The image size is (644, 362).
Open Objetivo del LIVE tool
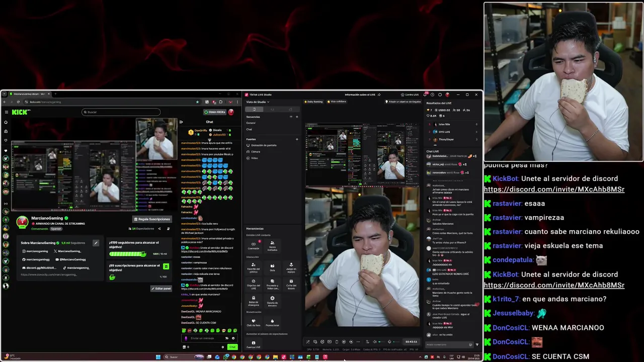tap(254, 284)
